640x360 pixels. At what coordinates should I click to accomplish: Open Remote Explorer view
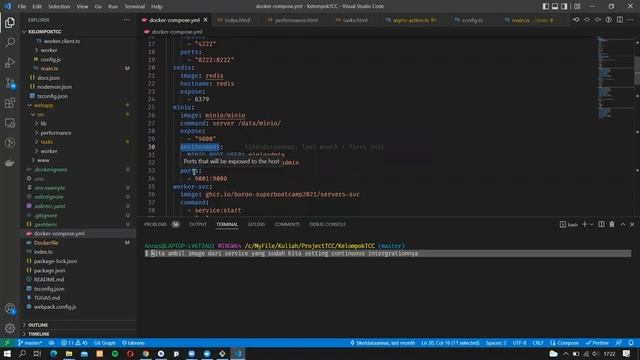pos(10,123)
